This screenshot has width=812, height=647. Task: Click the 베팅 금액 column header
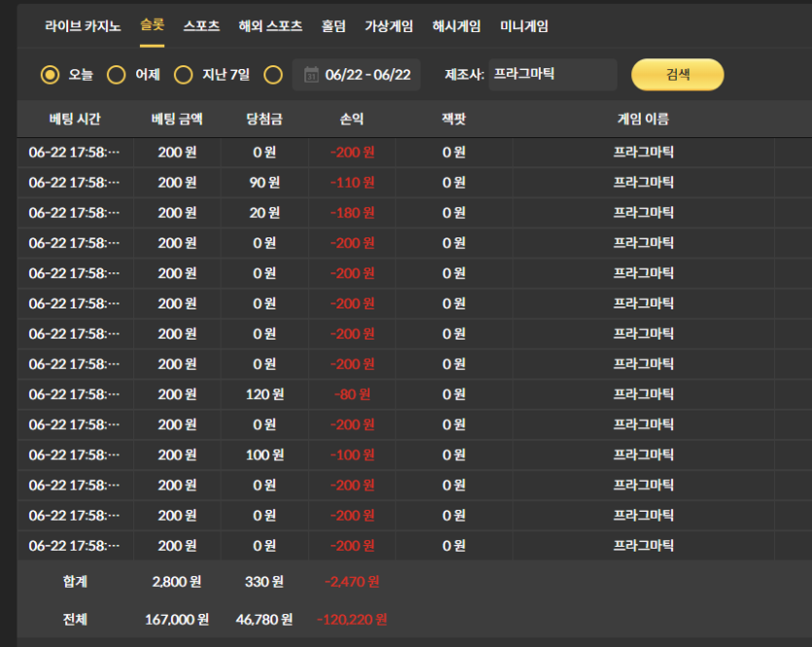(177, 119)
